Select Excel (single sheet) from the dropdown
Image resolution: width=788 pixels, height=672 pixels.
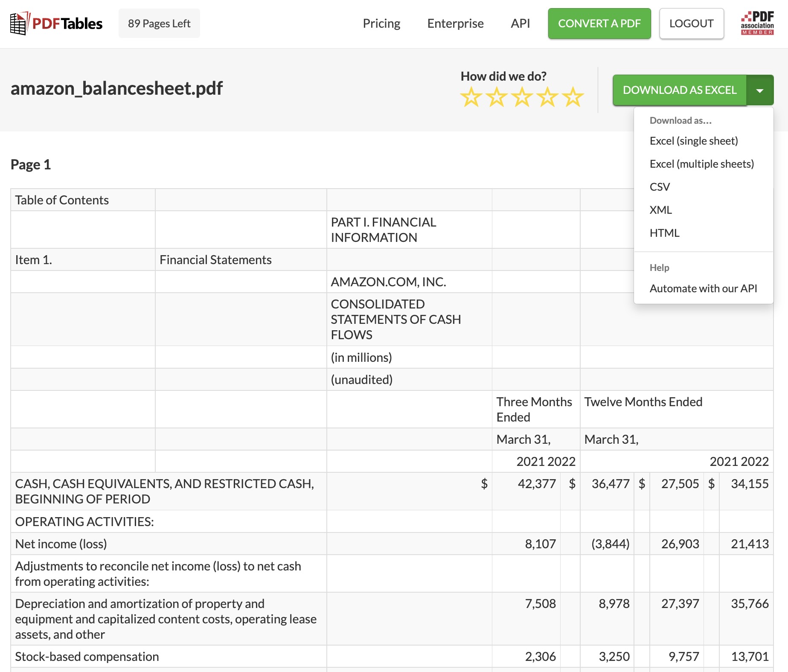click(x=693, y=141)
